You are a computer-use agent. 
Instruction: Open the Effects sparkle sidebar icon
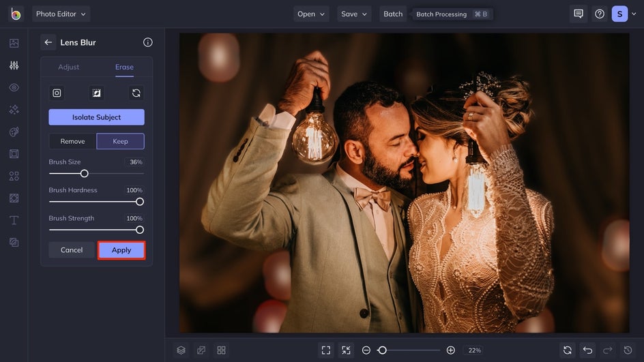point(14,110)
